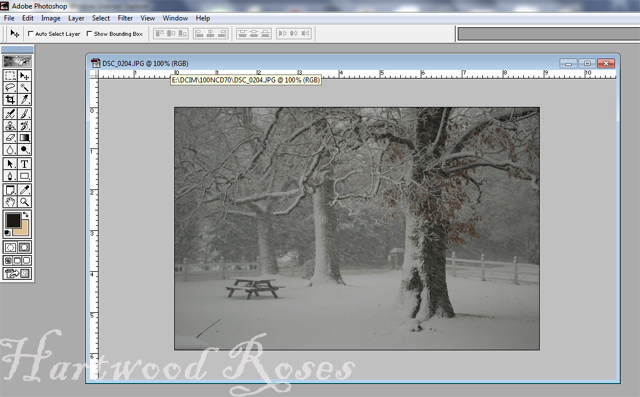Click the Move tool icon in options bar
The height and width of the screenshot is (397, 640).
[x=15, y=33]
